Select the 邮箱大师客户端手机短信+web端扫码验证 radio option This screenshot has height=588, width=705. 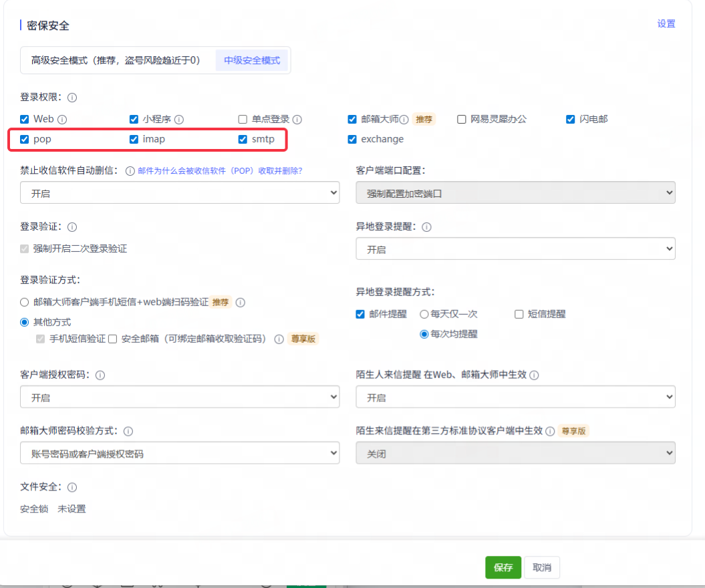[24, 303]
